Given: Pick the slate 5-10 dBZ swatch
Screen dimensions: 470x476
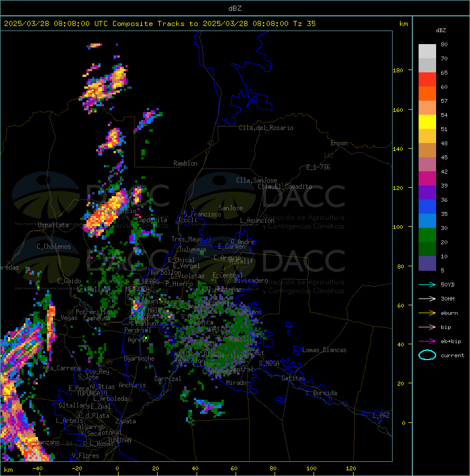Looking at the screenshot, I should click(427, 263).
